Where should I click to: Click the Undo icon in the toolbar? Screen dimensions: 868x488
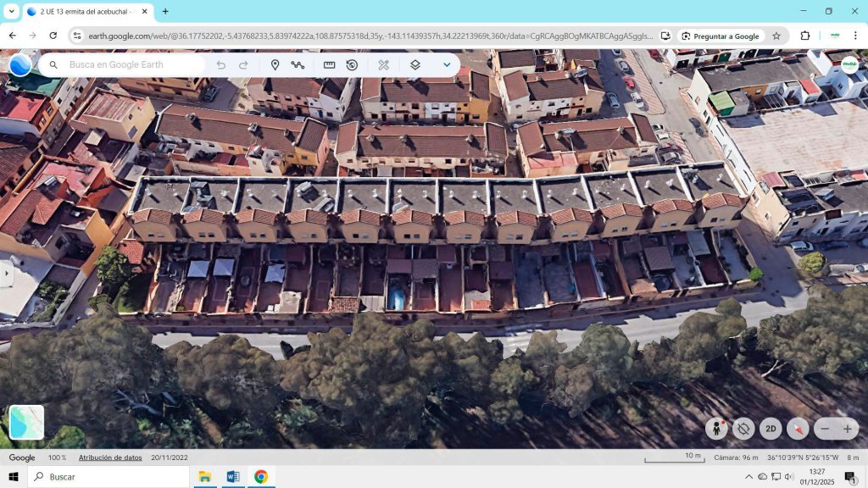[x=220, y=64]
